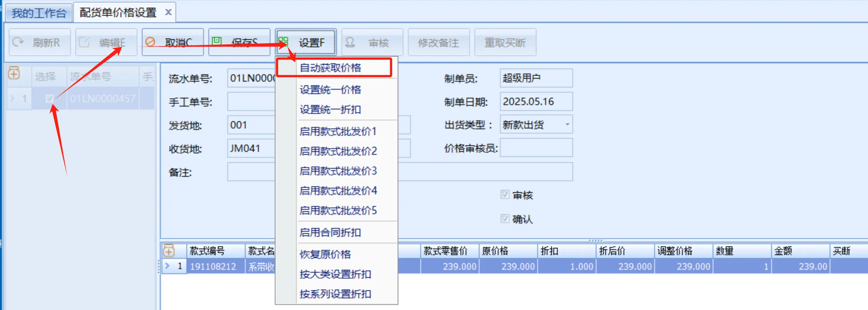The image size is (868, 310).
Task: Toggle the row 1 selection checkbox
Action: [x=49, y=98]
